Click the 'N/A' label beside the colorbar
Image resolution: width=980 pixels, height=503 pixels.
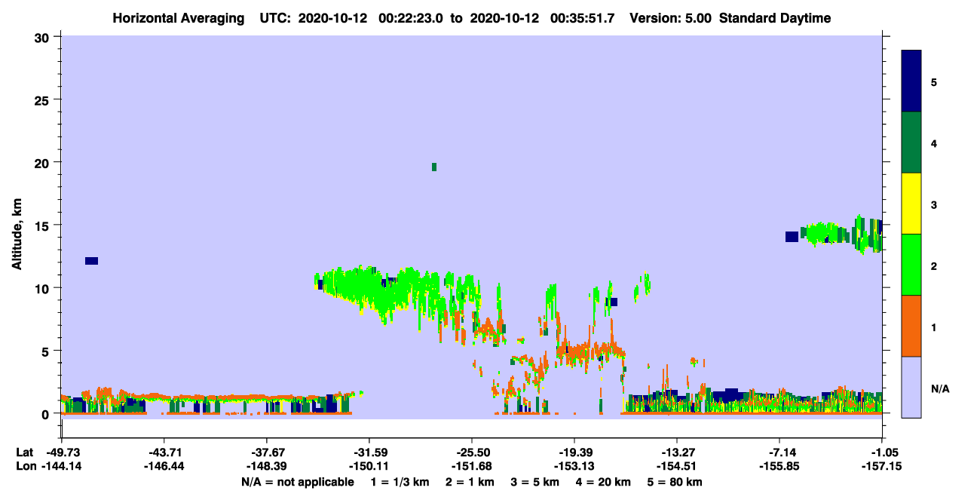[x=939, y=389]
